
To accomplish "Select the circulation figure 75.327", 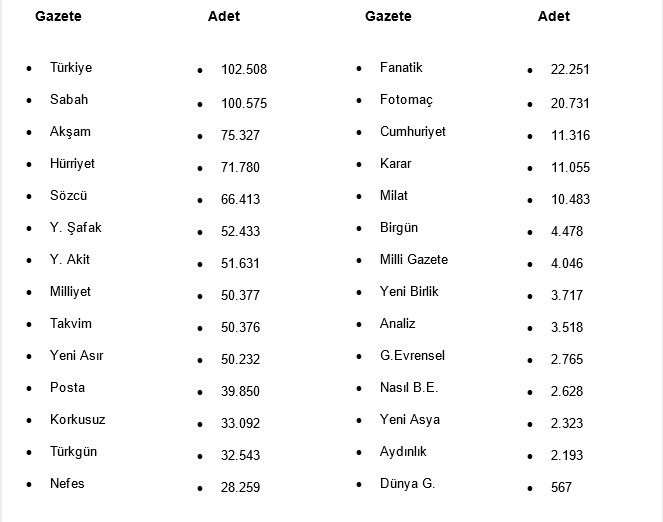I will click(241, 135).
